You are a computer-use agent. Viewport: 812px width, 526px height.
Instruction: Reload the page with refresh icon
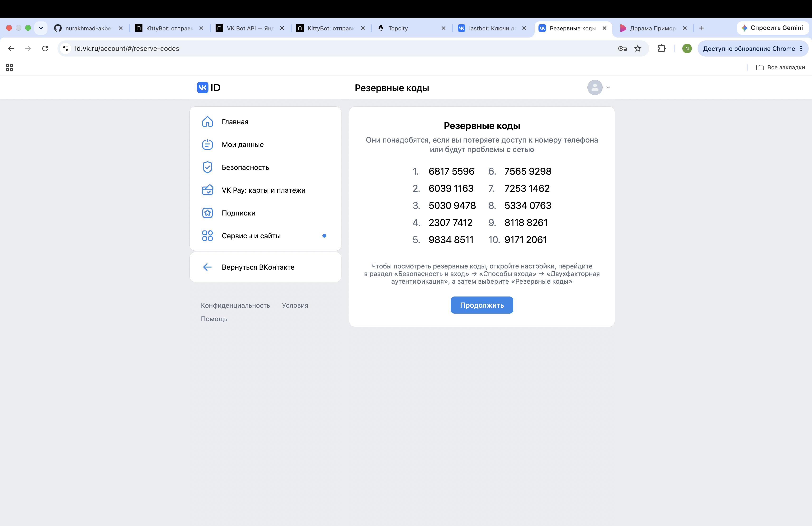pos(45,48)
